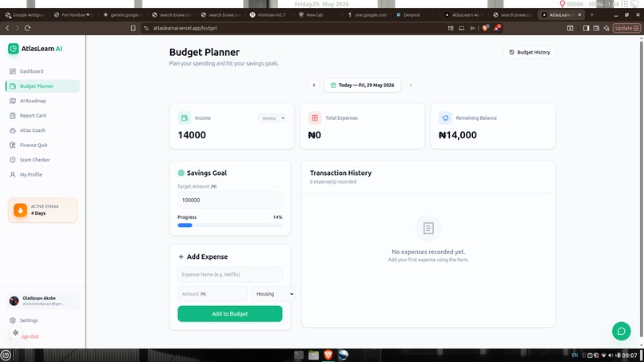Click the savings progress bar

(x=229, y=225)
